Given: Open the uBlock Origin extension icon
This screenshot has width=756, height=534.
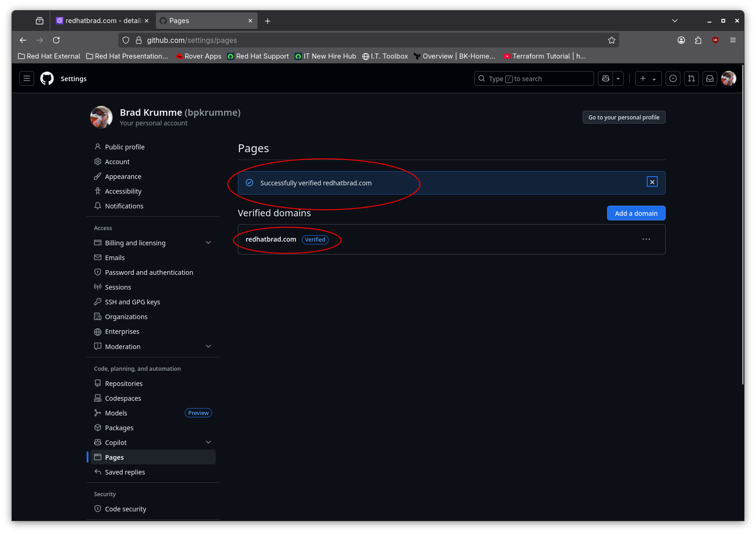Looking at the screenshot, I should pyautogui.click(x=715, y=40).
